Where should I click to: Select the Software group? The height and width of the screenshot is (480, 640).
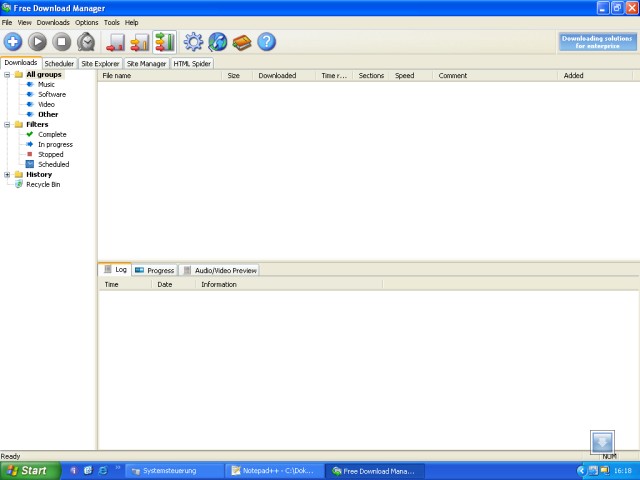(x=52, y=94)
